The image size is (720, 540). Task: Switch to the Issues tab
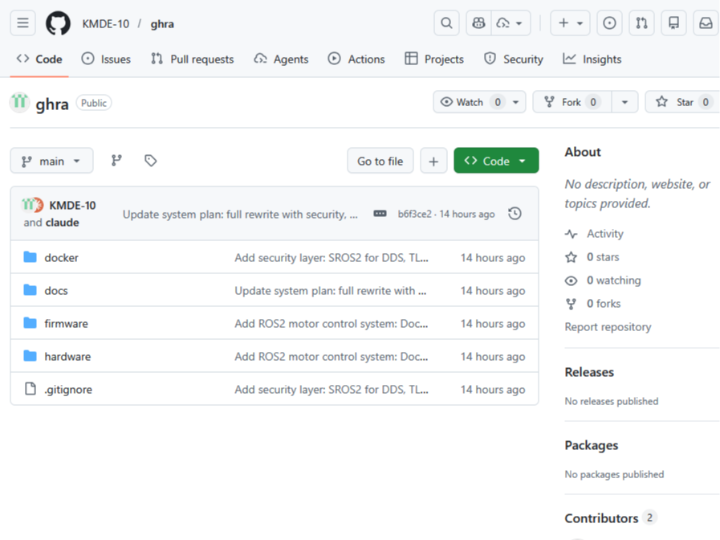click(x=106, y=59)
